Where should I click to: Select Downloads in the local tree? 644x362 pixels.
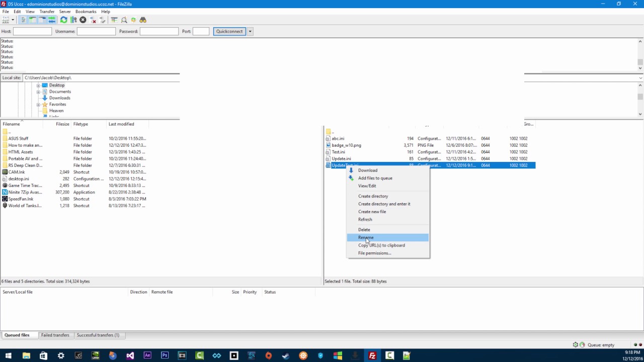point(59,98)
